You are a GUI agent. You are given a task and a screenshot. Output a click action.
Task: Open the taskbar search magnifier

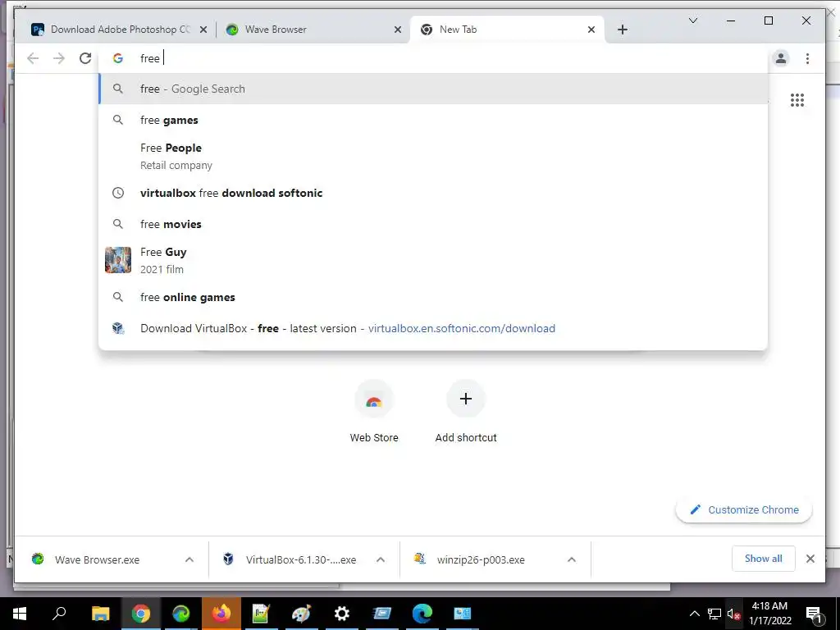click(x=59, y=614)
